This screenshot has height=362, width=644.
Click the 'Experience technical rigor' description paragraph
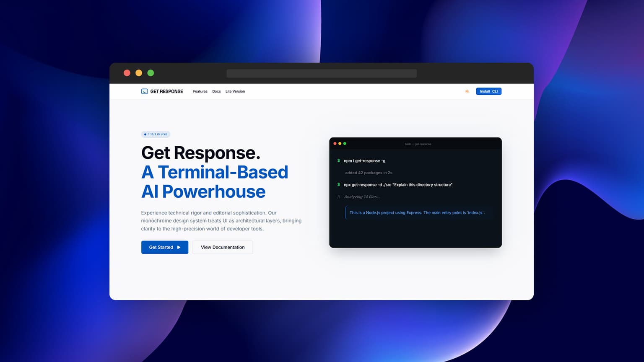tap(221, 221)
